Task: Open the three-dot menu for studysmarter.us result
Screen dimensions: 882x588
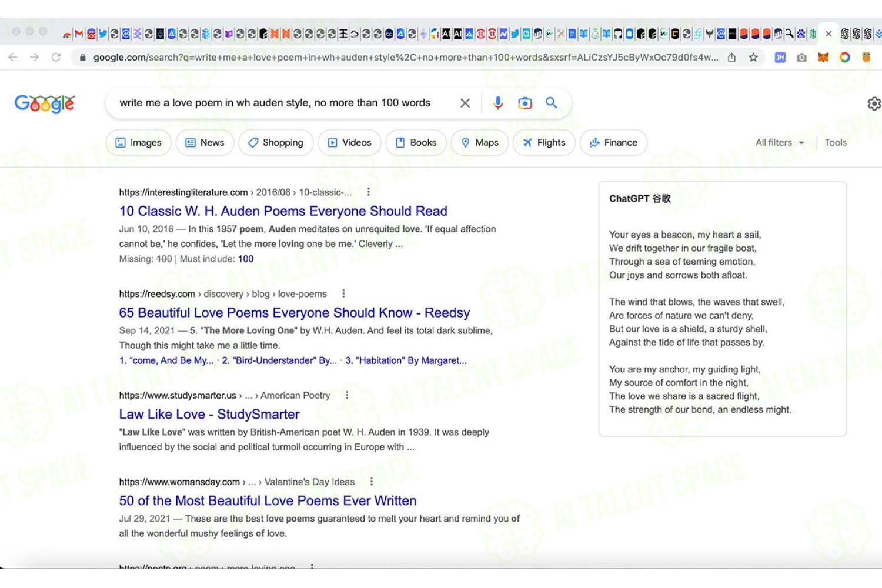Action: (x=347, y=395)
